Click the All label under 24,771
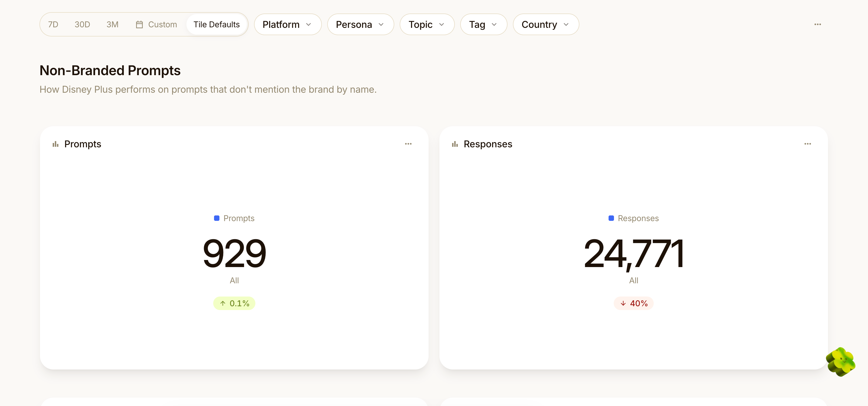 click(633, 280)
